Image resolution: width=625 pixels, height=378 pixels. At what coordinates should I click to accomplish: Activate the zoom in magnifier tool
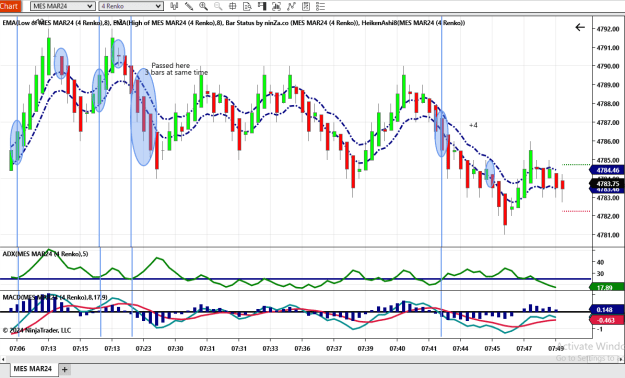click(x=203, y=6)
